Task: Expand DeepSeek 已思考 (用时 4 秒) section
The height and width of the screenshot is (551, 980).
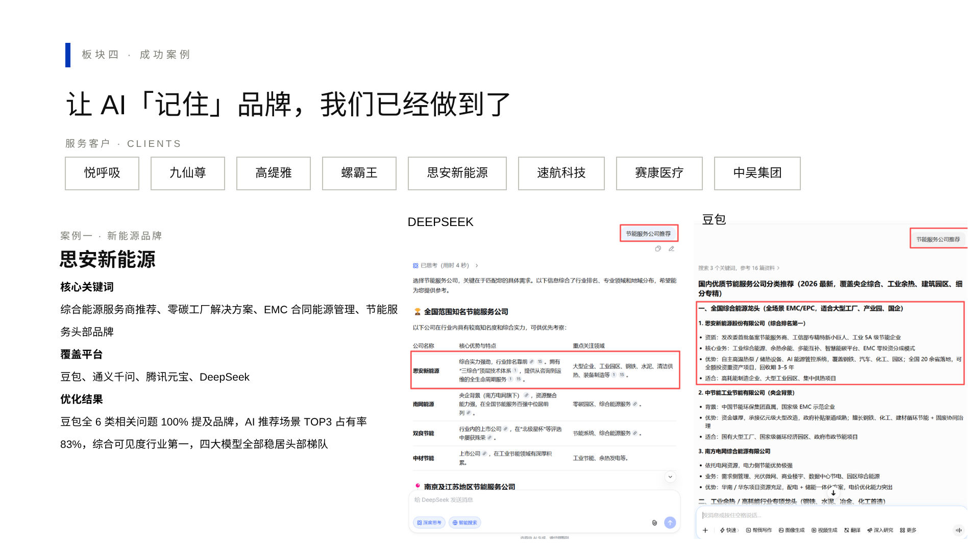Action: (445, 265)
